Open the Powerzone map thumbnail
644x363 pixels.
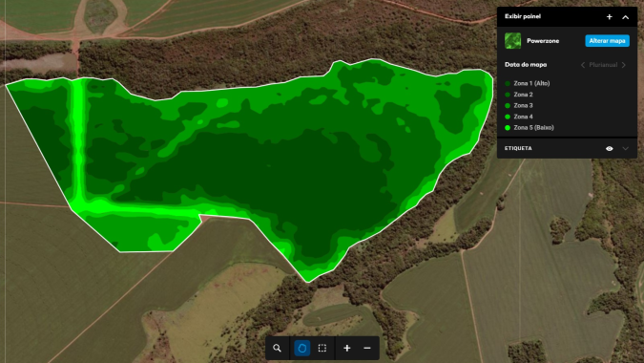coord(512,41)
